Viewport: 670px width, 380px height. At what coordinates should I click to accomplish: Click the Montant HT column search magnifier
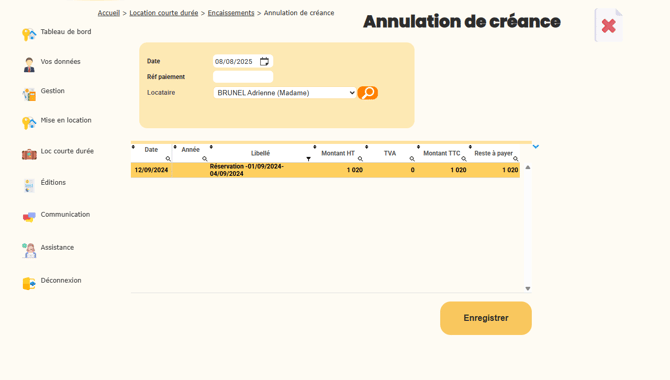360,159
